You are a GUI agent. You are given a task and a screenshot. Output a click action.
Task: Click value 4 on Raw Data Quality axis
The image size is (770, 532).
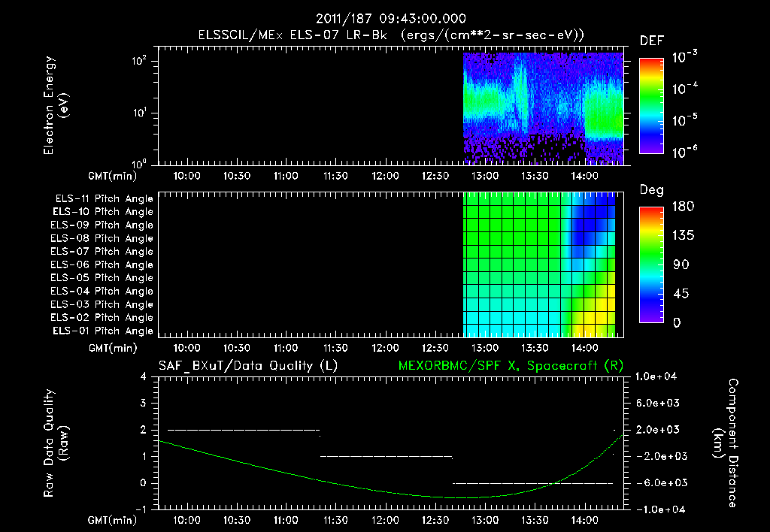(x=144, y=377)
